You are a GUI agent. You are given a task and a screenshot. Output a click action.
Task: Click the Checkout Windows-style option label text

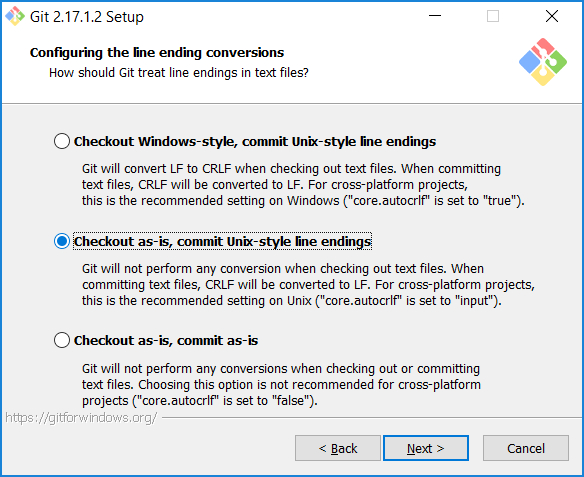(x=255, y=141)
